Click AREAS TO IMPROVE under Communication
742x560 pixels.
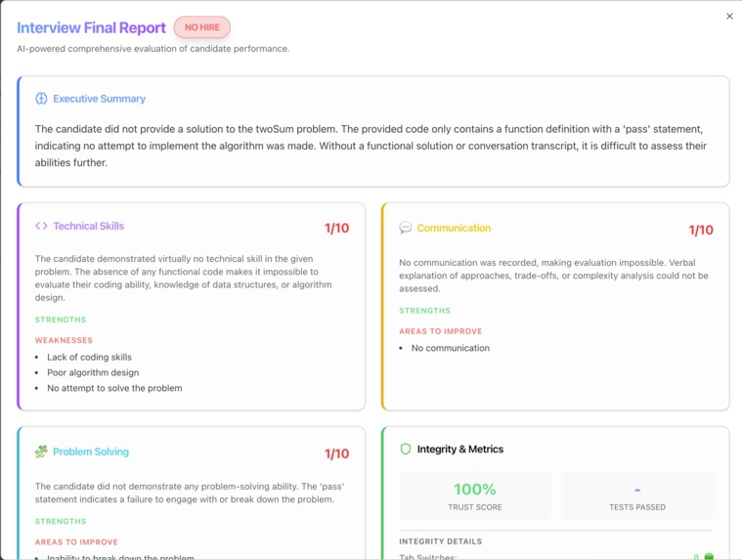(441, 331)
